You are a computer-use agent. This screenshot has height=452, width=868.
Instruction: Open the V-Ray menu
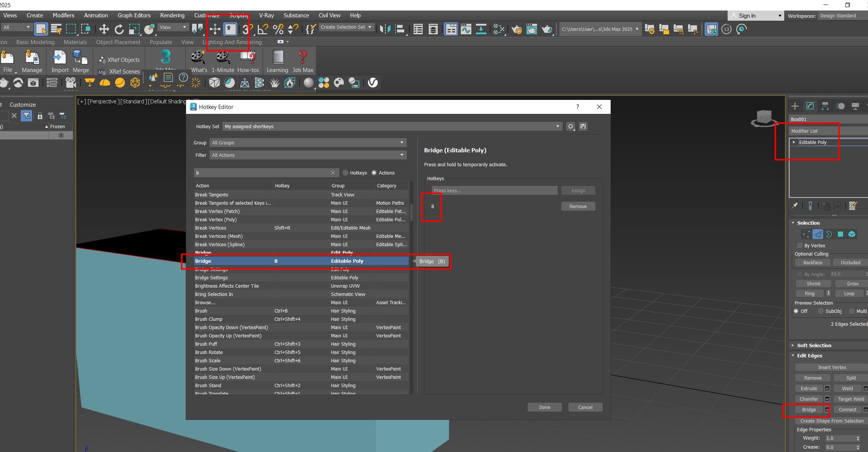click(266, 15)
